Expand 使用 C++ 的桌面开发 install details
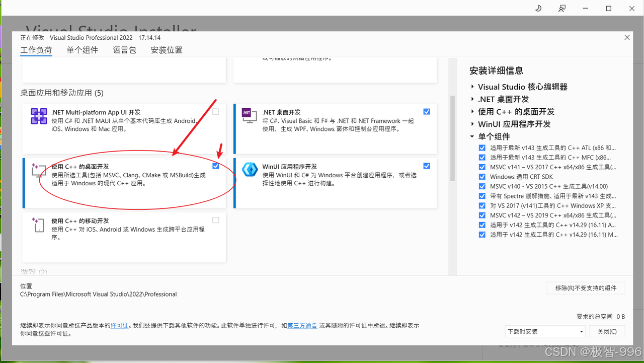The width and height of the screenshot is (644, 363). 472,112
